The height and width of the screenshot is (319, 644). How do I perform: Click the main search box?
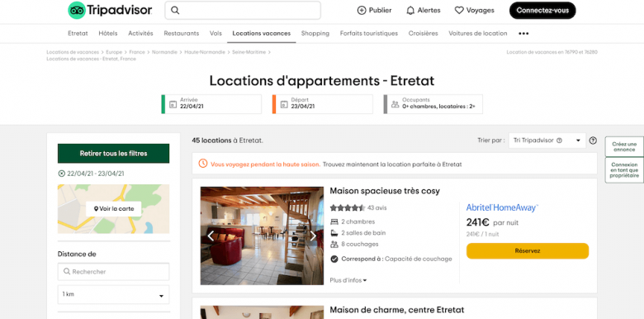(243, 10)
